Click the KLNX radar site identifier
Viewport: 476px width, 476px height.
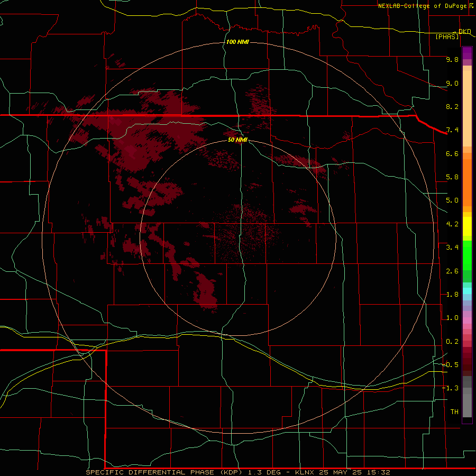click(305, 472)
